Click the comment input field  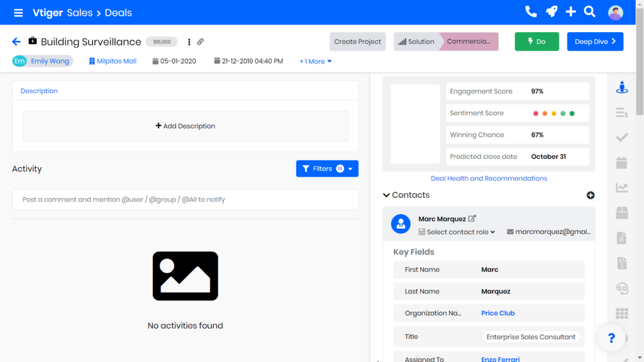185,200
